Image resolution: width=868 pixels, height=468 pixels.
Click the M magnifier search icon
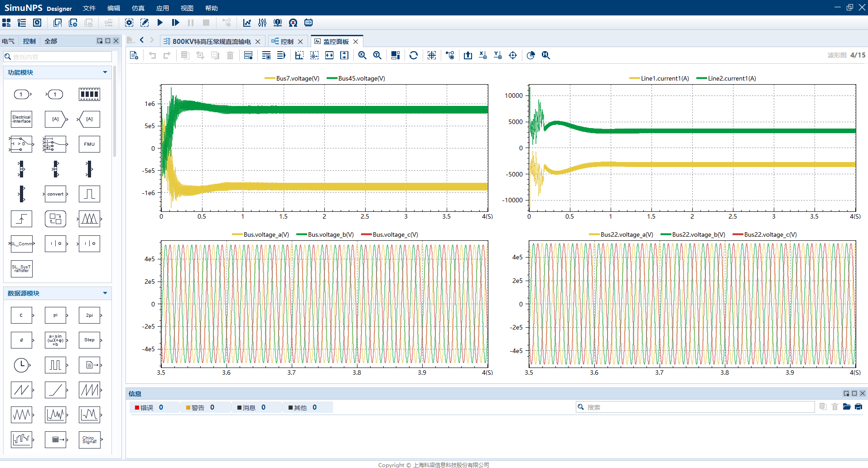point(546,55)
